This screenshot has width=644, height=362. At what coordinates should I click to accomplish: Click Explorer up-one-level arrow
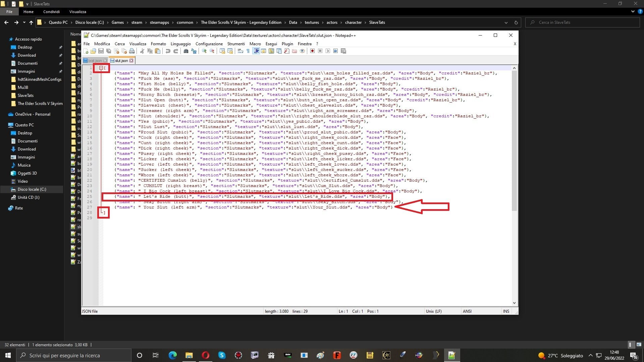(x=31, y=22)
